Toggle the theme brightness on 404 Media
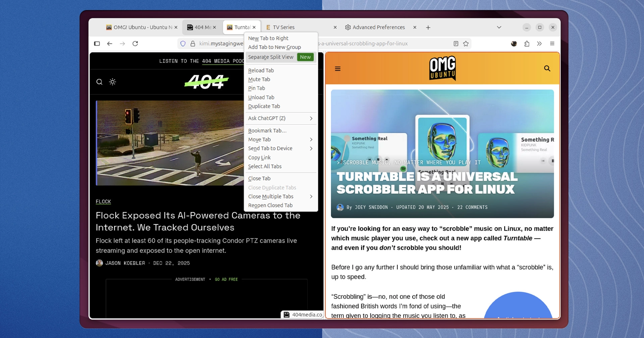The height and width of the screenshot is (338, 644). pos(113,81)
